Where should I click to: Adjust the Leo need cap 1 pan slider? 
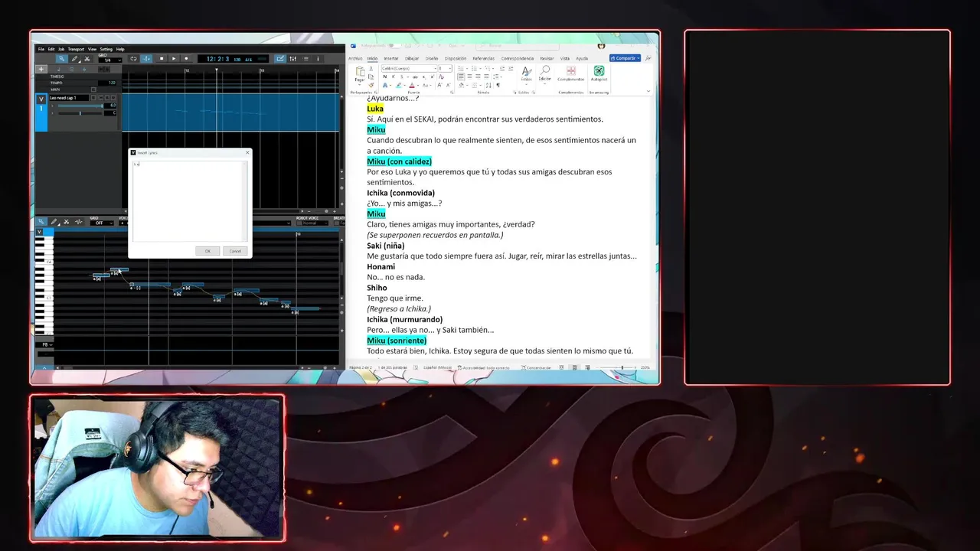click(80, 113)
